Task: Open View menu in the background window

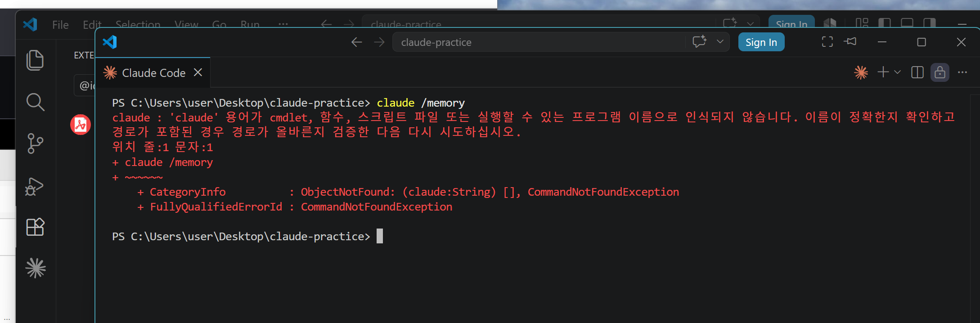Action: point(186,24)
